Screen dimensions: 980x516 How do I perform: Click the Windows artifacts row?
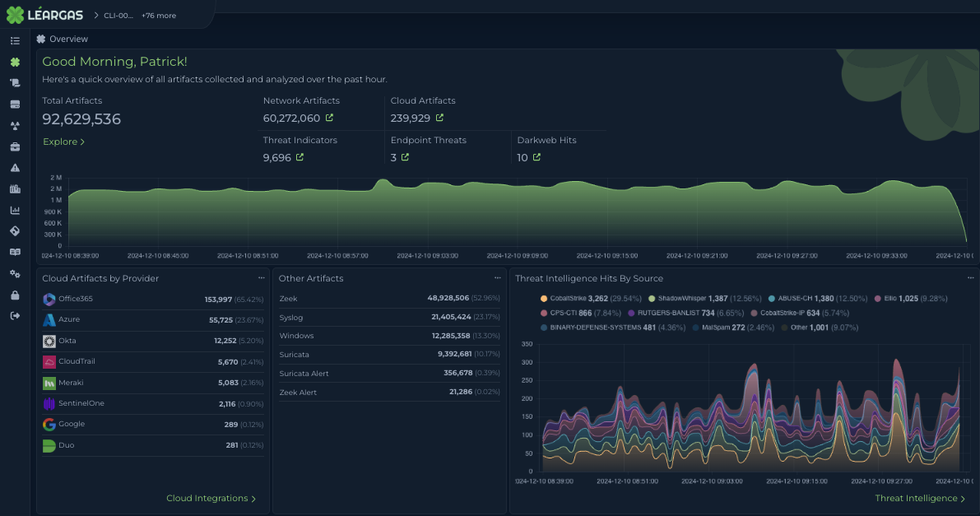[x=389, y=336]
